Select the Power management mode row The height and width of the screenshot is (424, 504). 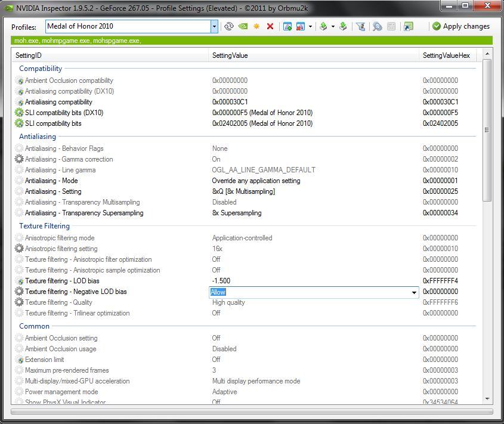[x=245, y=392]
